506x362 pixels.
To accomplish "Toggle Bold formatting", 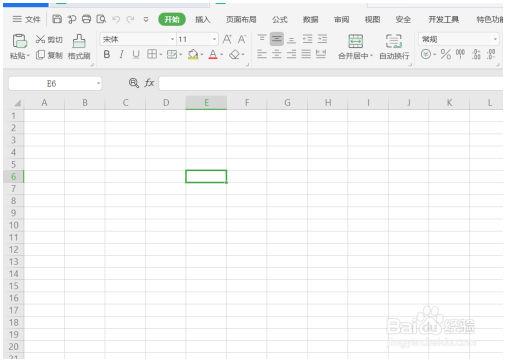I will [107, 54].
